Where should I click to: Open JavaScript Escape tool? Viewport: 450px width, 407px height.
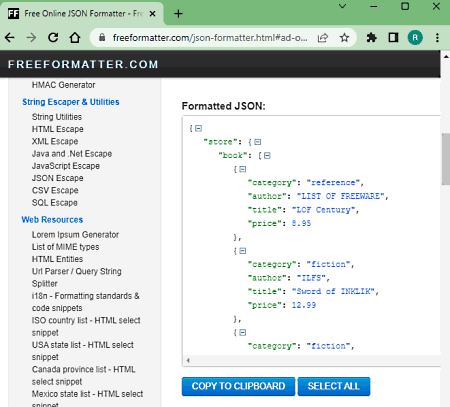tap(66, 166)
